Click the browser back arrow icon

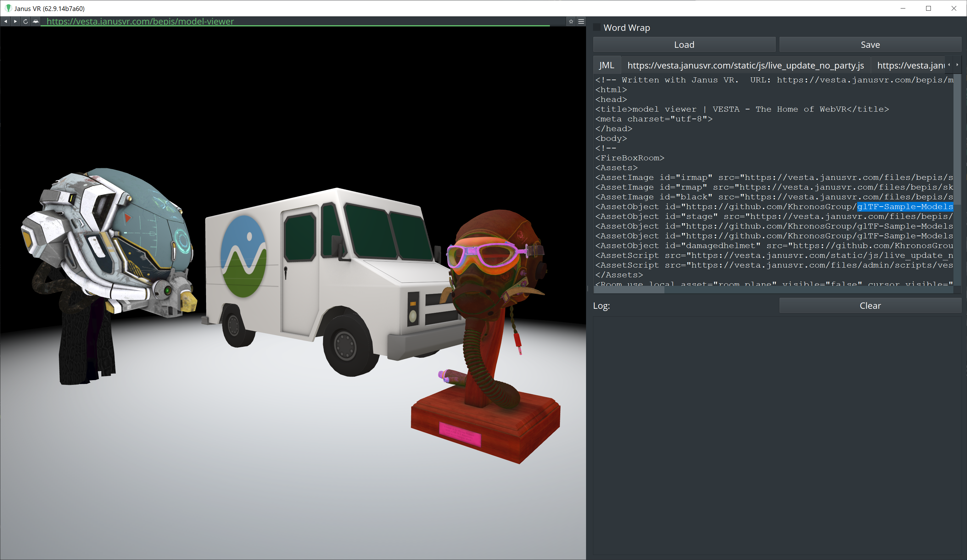click(x=5, y=21)
